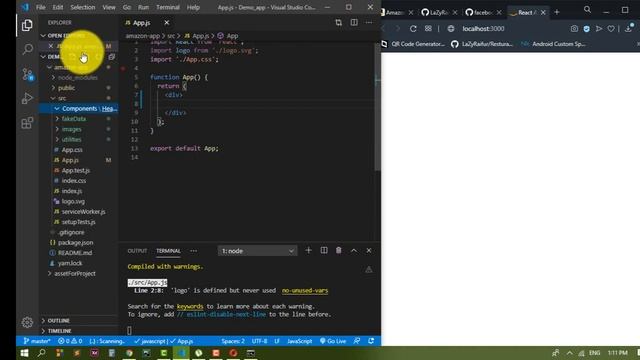Open the Edit menu
The height and width of the screenshot is (360, 640).
click(58, 7)
